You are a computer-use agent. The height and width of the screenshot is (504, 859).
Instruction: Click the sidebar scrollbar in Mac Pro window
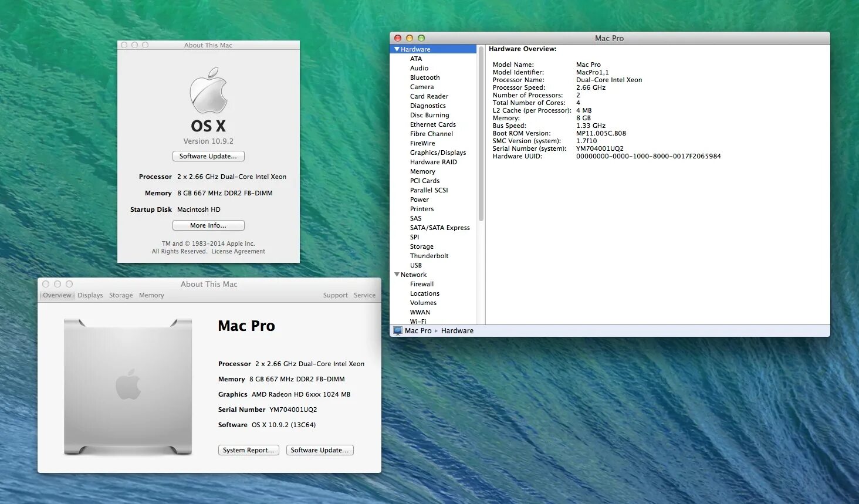(481, 133)
